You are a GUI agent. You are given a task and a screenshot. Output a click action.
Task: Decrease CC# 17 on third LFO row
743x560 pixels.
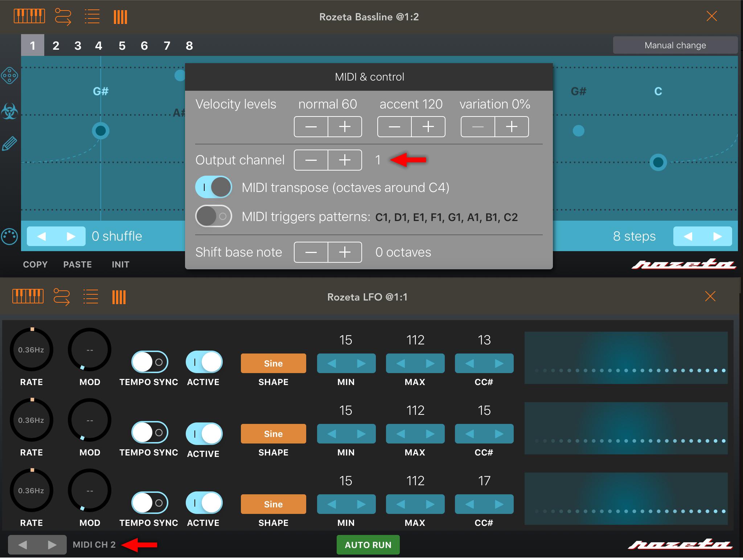point(469,504)
